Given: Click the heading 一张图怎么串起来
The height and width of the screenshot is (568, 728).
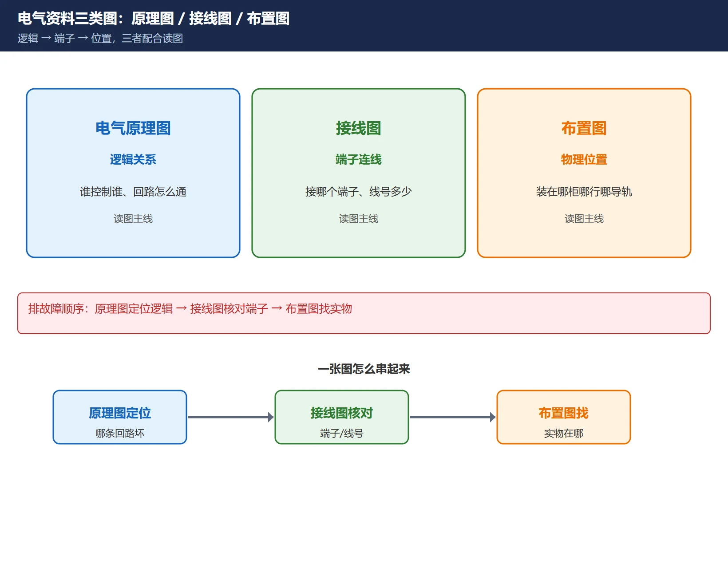Looking at the screenshot, I should click(364, 369).
